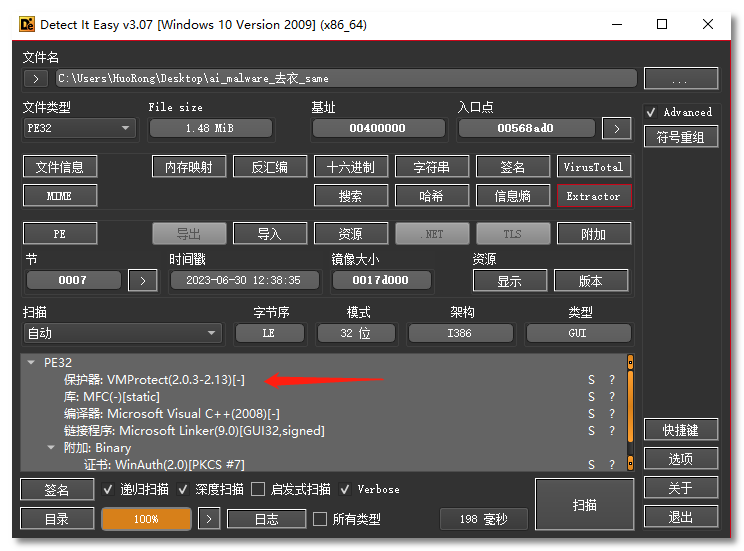The width and height of the screenshot is (744, 551).
Task: Click the arrow button beside file path
Action: [36, 78]
